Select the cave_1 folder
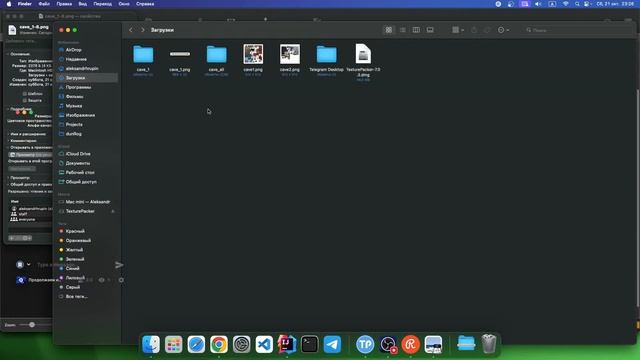Image resolution: width=640 pixels, height=360 pixels. click(143, 54)
